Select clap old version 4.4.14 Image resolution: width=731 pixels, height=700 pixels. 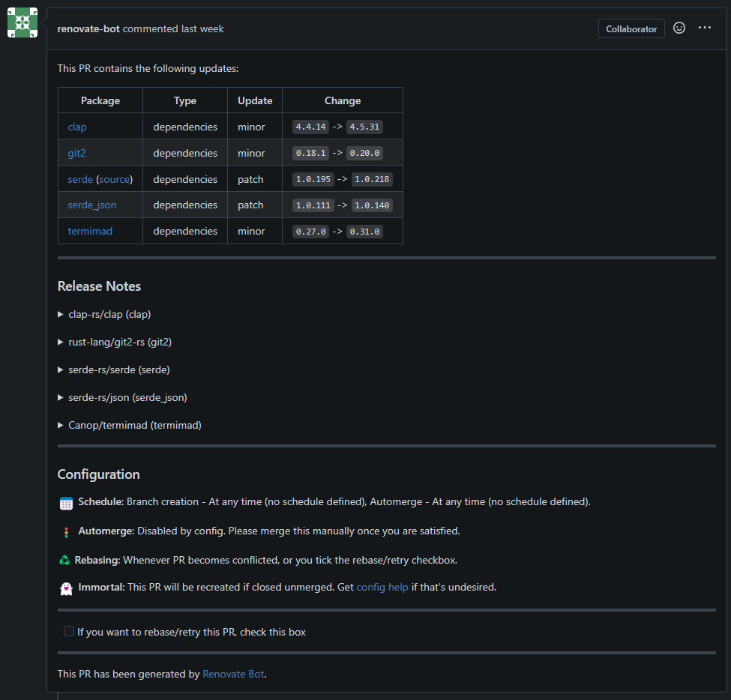310,127
